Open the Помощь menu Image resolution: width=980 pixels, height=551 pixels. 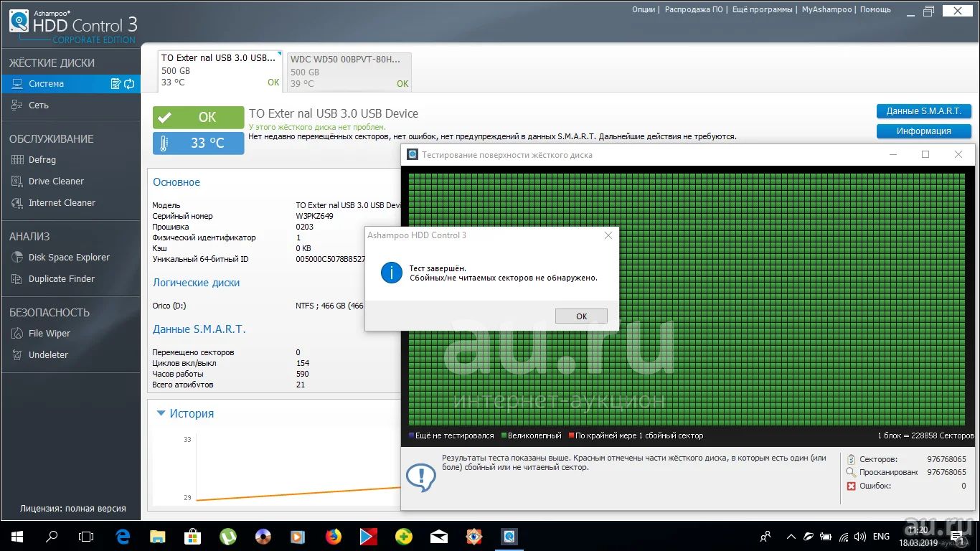875,9
